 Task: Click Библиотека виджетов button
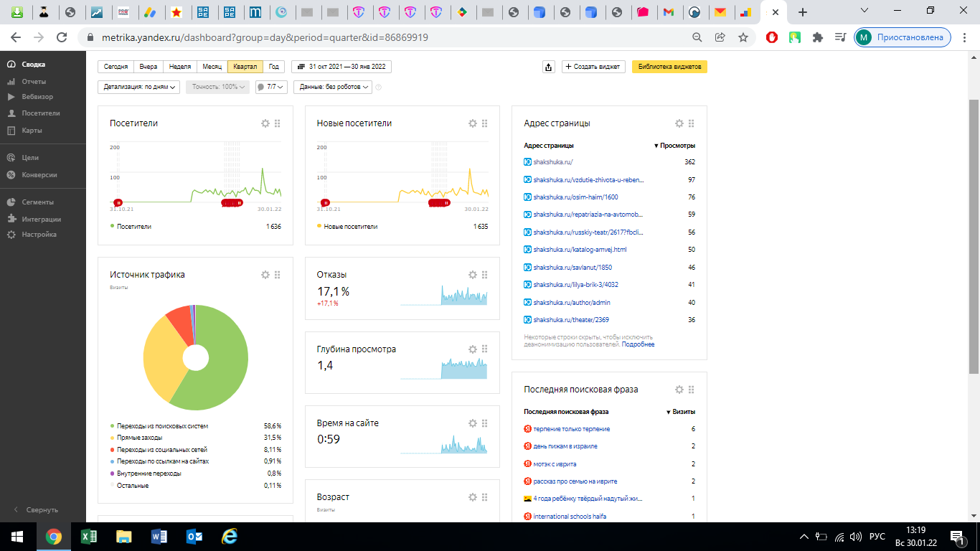click(669, 67)
